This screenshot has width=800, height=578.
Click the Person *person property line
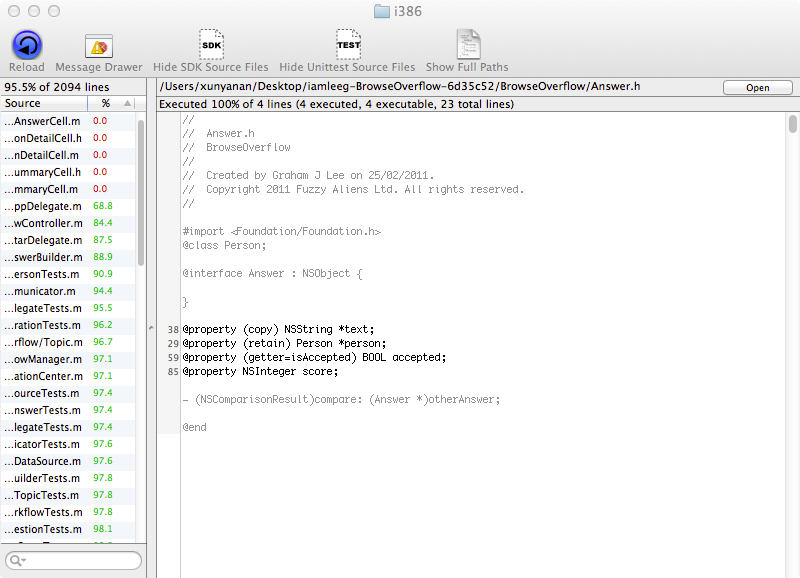284,343
